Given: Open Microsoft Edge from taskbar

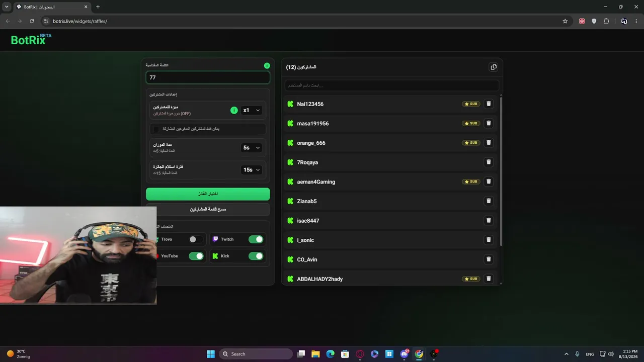Looking at the screenshot, I should click(330, 354).
